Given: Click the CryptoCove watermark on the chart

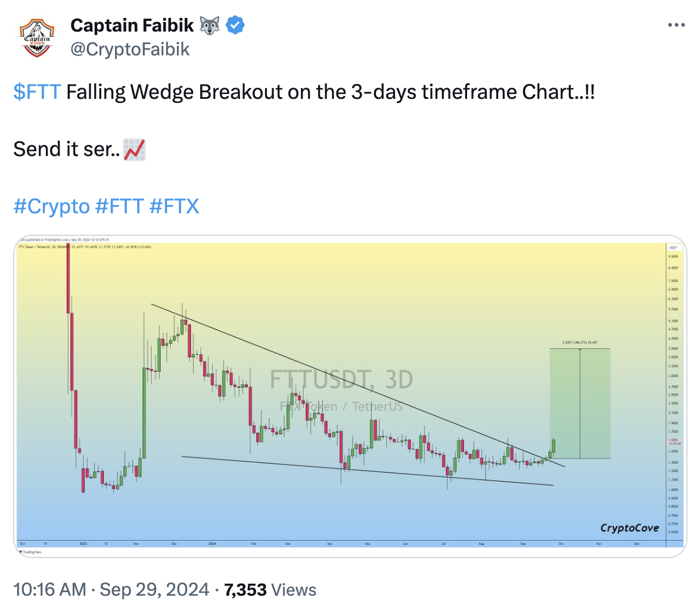Looking at the screenshot, I should (x=629, y=527).
